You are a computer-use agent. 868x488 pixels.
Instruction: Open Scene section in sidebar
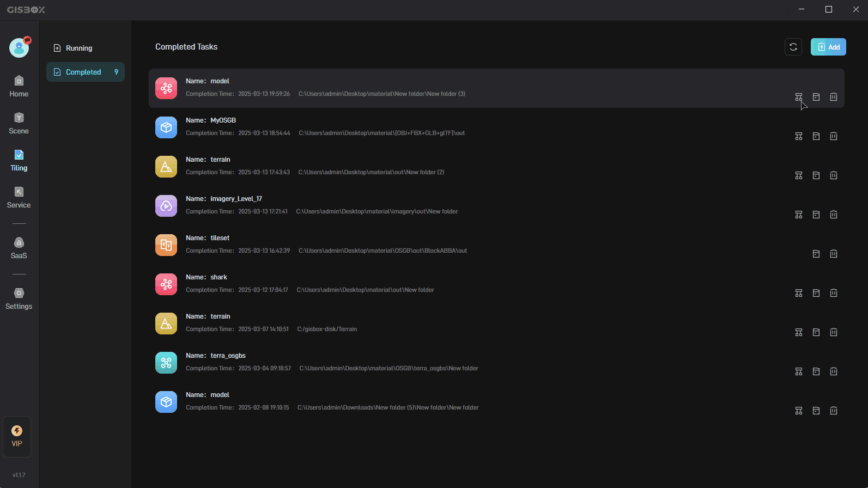point(19,124)
